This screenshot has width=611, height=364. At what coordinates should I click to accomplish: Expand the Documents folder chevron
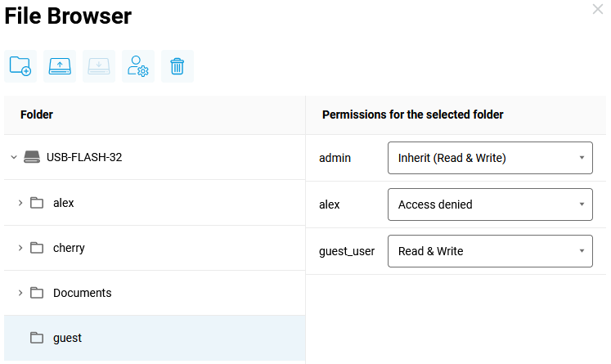tap(20, 293)
